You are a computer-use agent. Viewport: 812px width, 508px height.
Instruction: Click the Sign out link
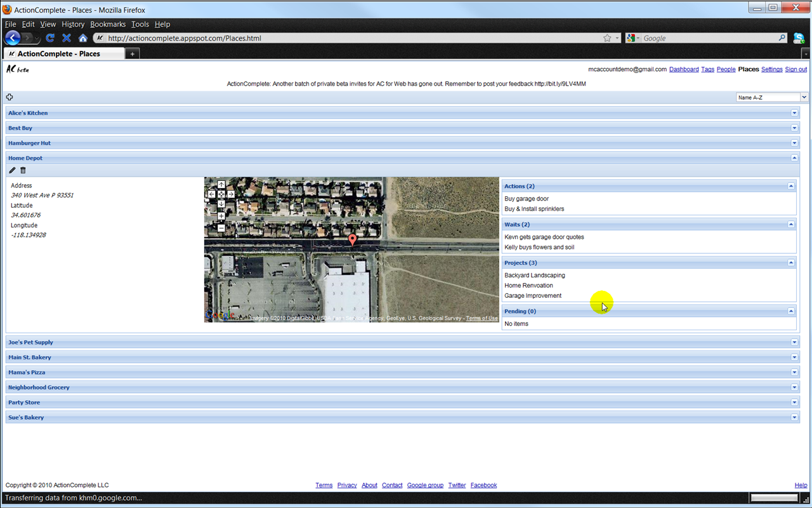point(796,69)
